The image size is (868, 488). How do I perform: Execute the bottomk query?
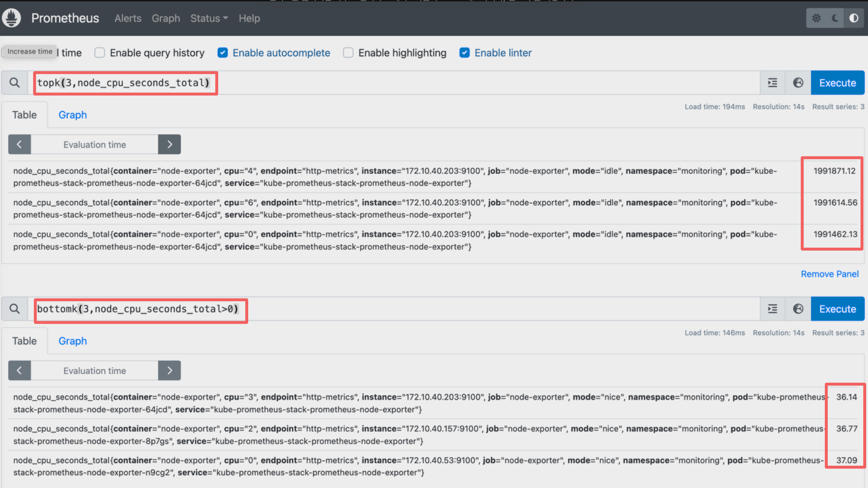(x=837, y=309)
